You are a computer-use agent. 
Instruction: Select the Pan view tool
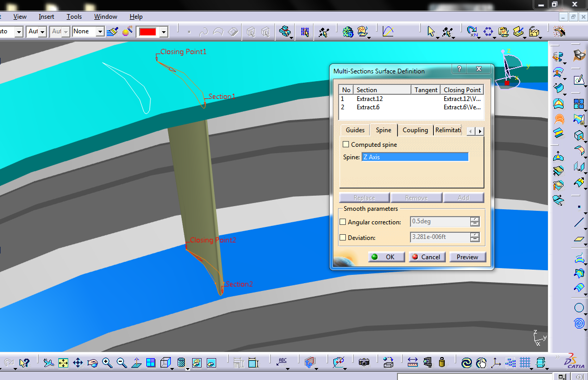[78, 363]
